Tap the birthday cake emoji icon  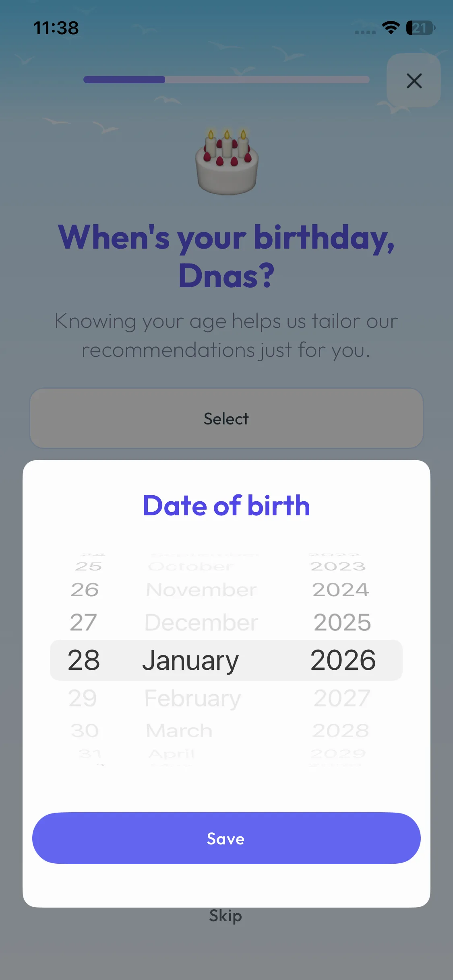coord(227,162)
